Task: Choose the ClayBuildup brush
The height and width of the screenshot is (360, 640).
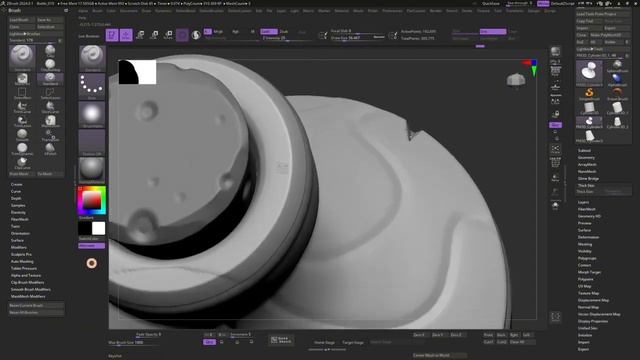Action: [x=50, y=65]
